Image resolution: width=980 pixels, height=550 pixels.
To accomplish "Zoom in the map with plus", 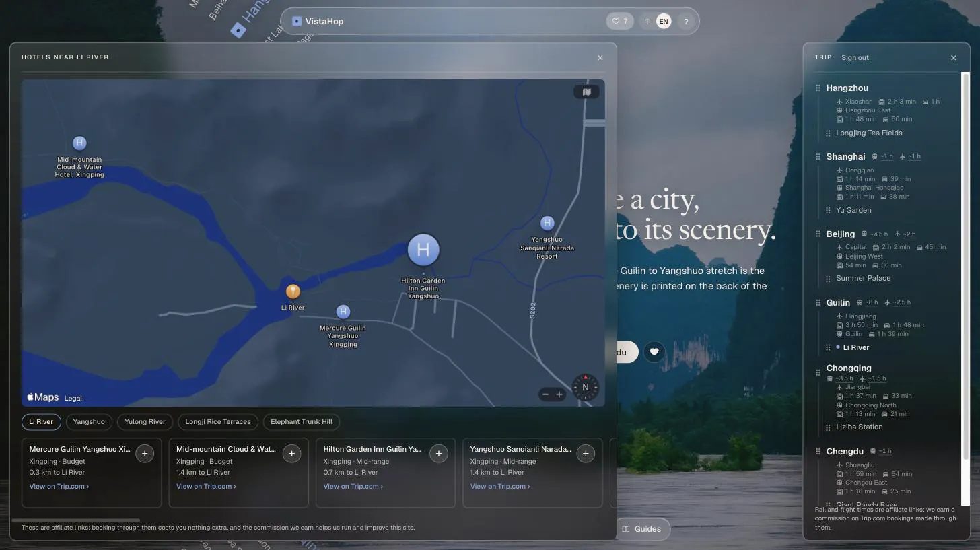I will [x=559, y=394].
